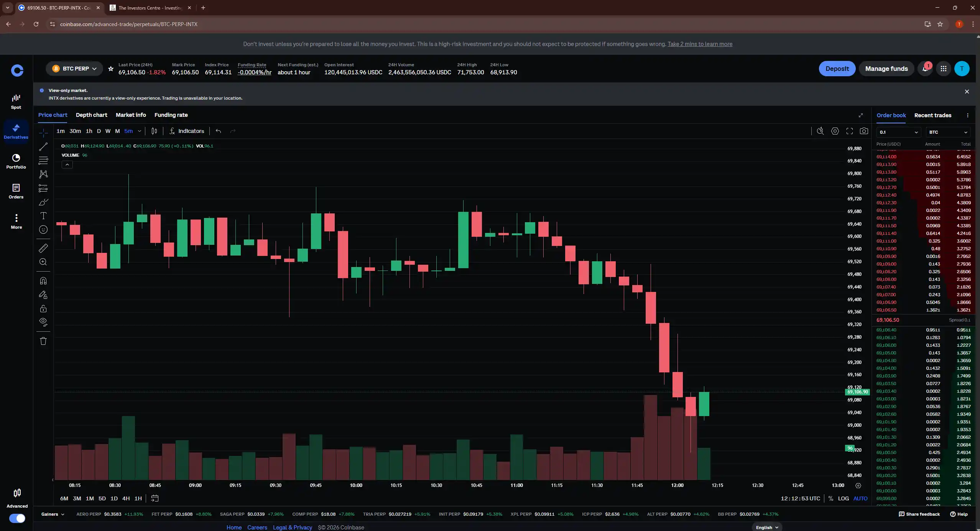This screenshot has height=531, width=980.
Task: Add BTC PERP to favorites star
Action: click(x=111, y=69)
